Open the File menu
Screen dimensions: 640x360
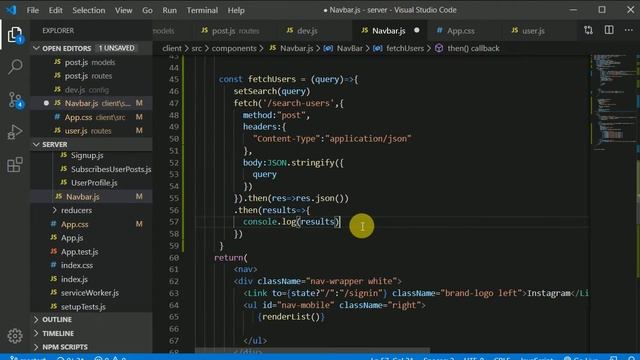point(33,10)
